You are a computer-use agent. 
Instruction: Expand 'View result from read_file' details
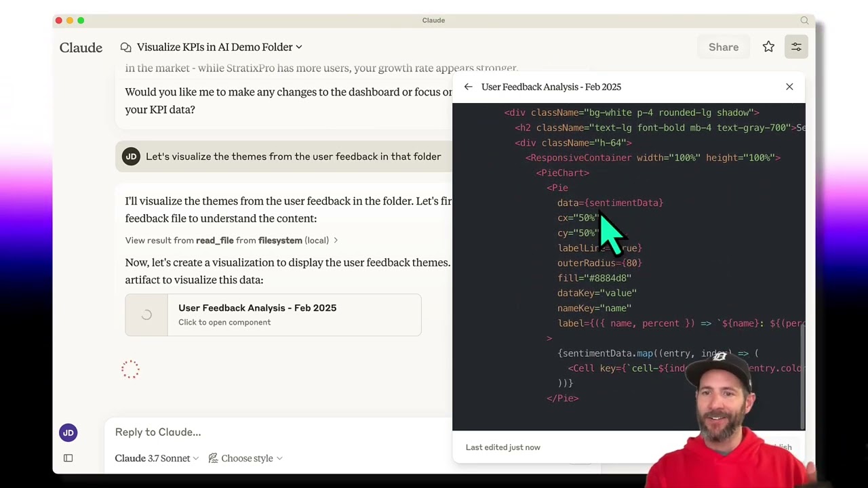point(231,240)
